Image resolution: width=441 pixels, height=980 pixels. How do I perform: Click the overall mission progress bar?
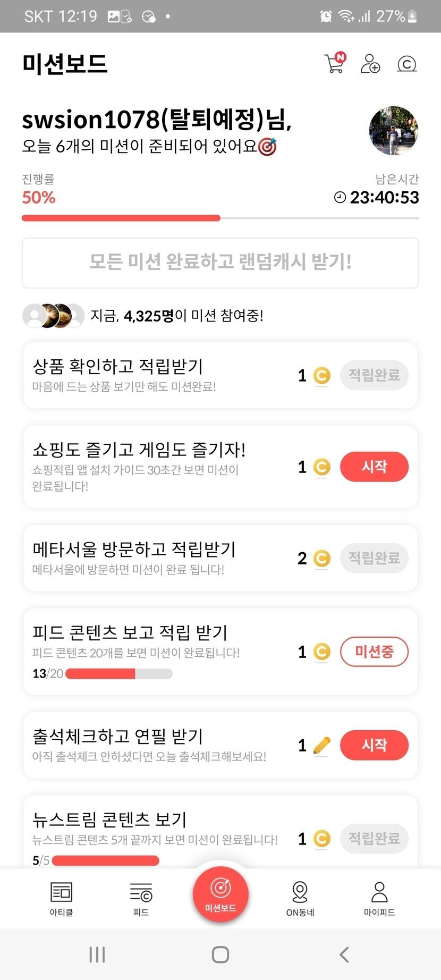pos(220,218)
